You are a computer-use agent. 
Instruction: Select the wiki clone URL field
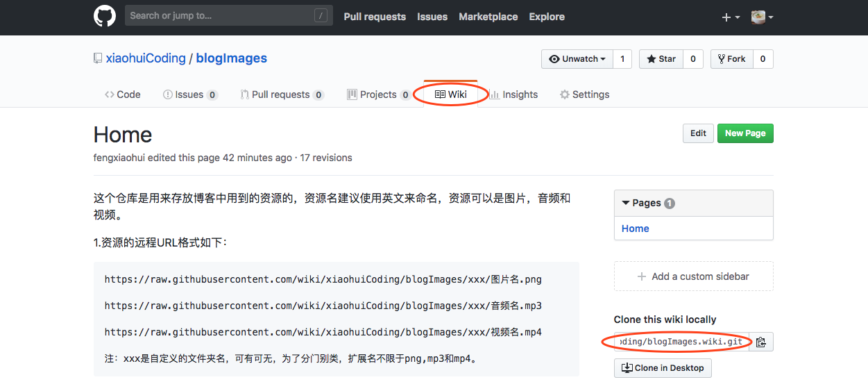coord(681,342)
